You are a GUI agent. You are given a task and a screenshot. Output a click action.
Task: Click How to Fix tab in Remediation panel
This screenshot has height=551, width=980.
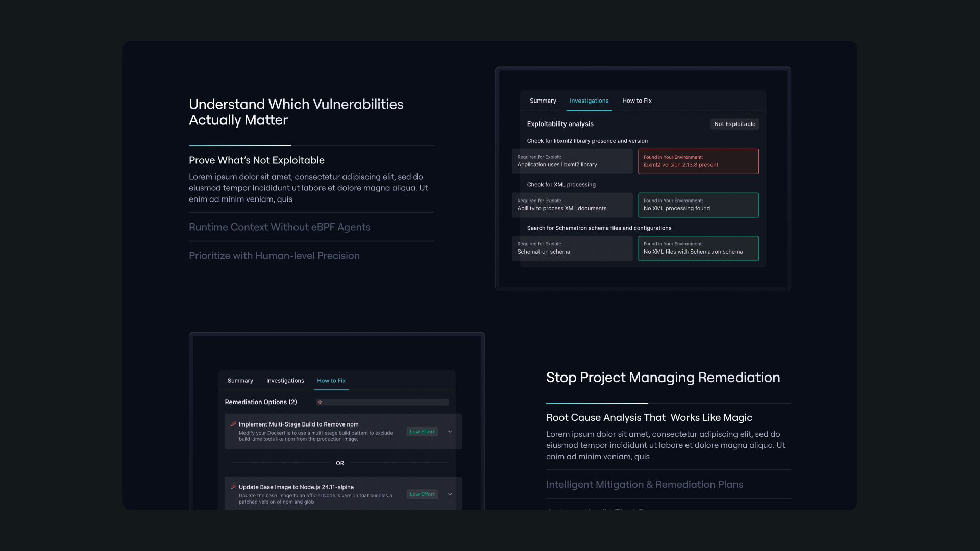(331, 381)
